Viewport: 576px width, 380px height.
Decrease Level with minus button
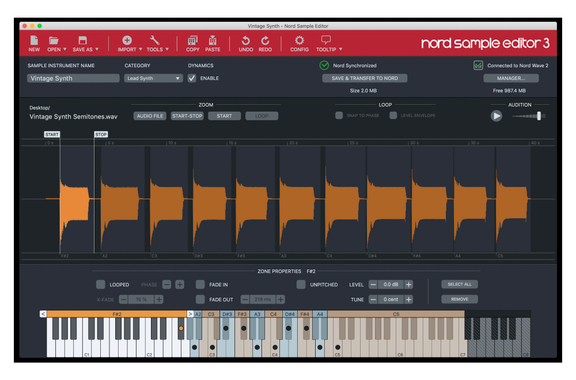point(373,284)
